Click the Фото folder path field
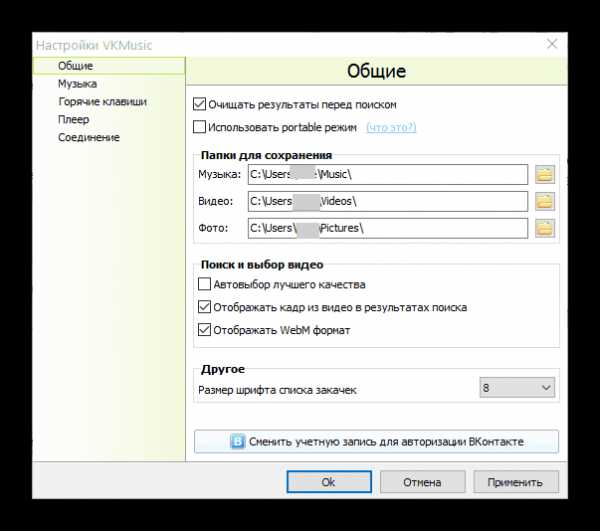Viewport: 600px width, 531px height. tap(388, 228)
